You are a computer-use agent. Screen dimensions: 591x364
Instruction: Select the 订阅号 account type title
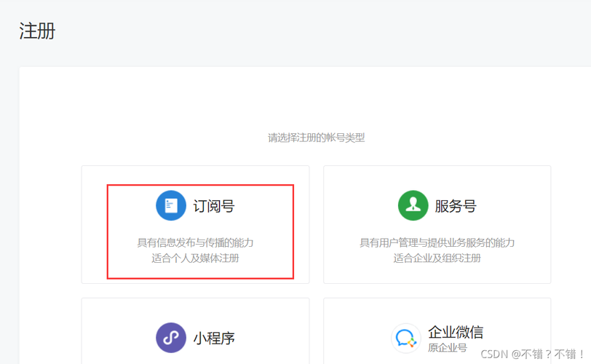tap(214, 206)
